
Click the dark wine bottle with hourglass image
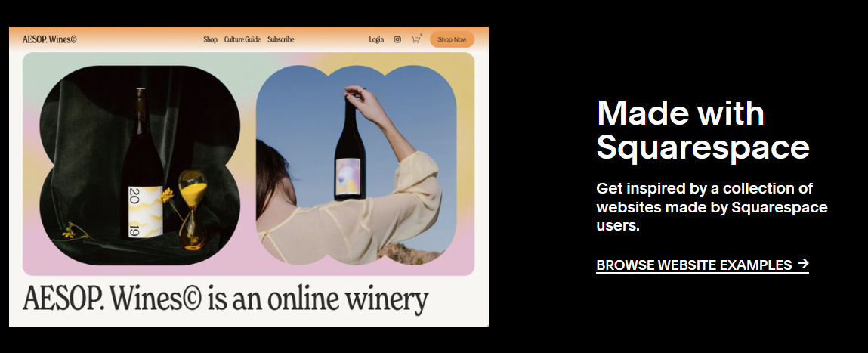pos(140,165)
